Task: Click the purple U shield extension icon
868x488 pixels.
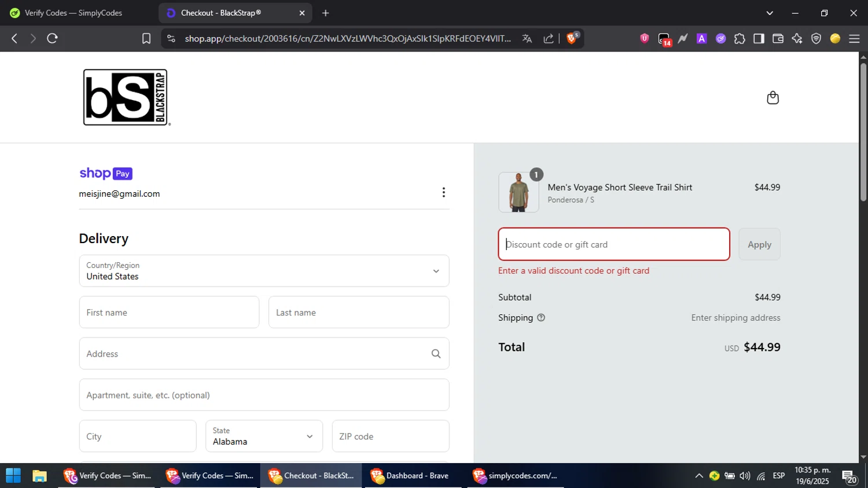Action: (x=644, y=38)
